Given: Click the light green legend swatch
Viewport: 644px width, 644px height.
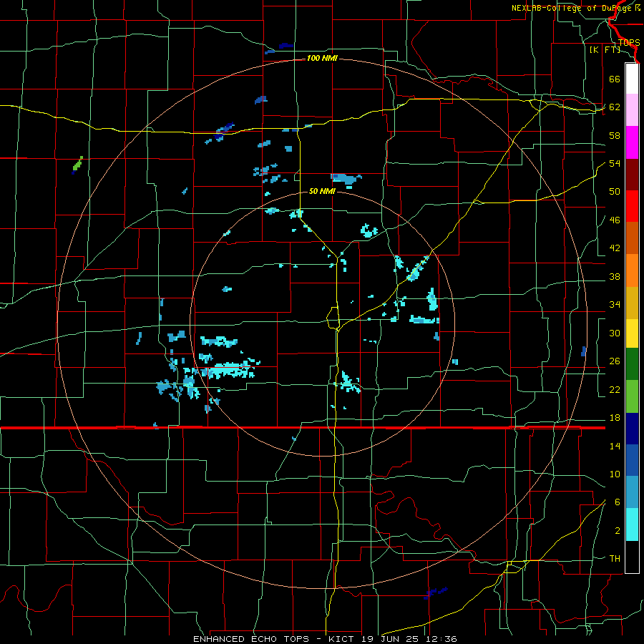Looking at the screenshot, I should point(632,396).
